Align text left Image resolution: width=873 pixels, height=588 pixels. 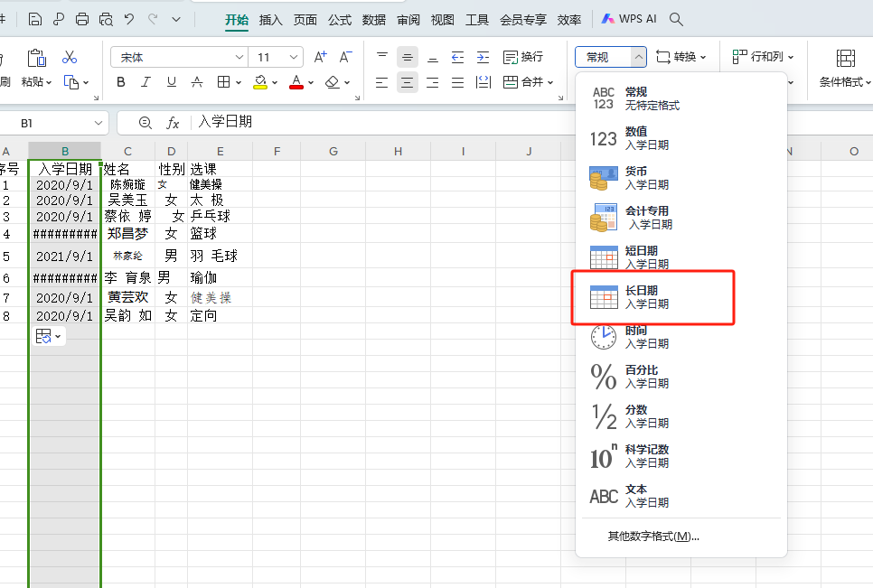[382, 83]
